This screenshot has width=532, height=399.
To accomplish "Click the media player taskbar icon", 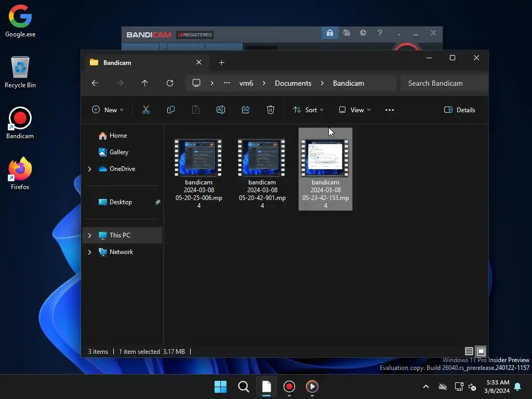I will 312,387.
